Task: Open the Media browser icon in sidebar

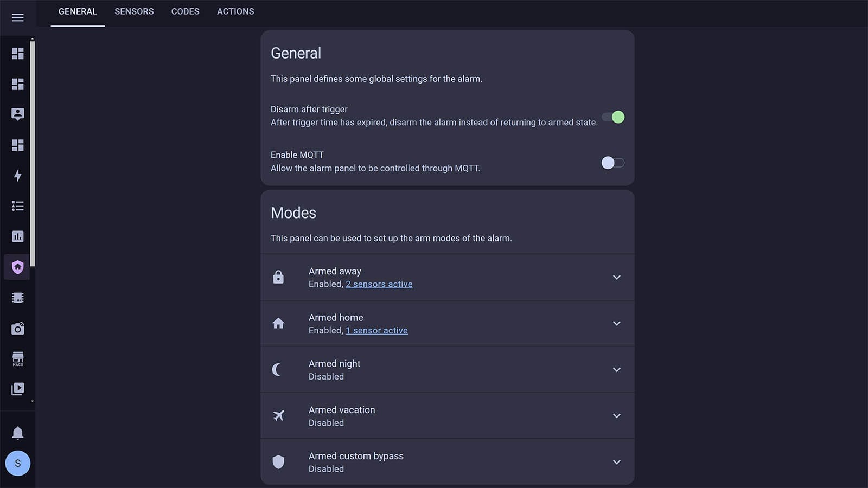Action: point(17,389)
